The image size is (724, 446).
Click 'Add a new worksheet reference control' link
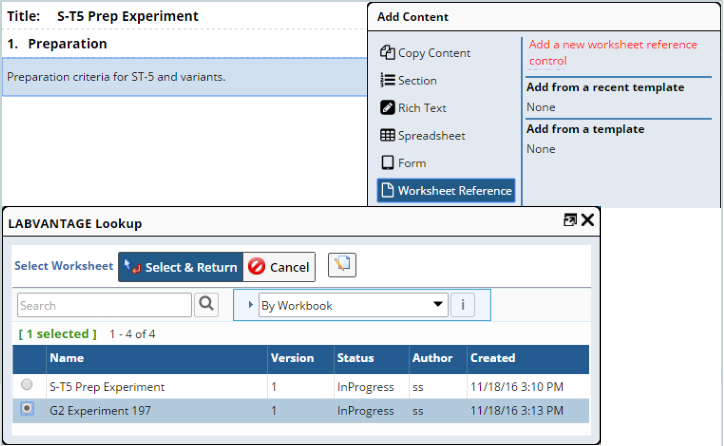coord(613,53)
